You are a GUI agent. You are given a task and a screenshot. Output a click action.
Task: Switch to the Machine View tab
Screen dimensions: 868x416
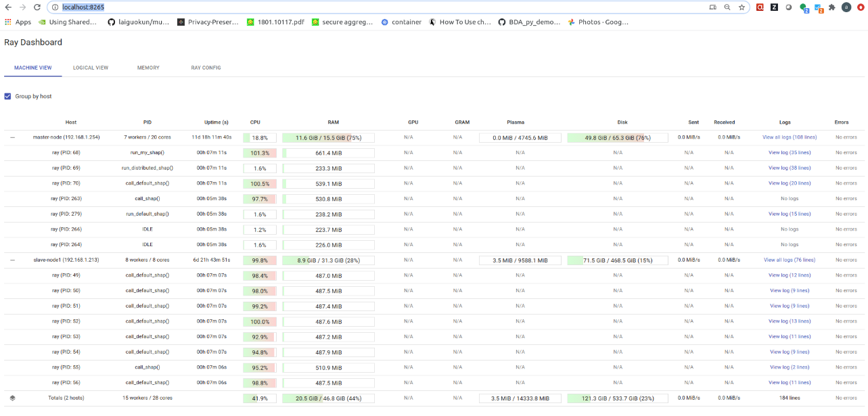33,68
